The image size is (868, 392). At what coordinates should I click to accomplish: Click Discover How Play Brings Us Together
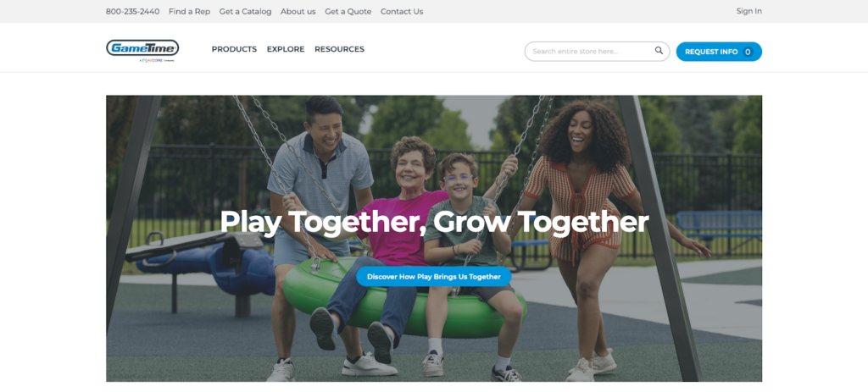point(433,277)
